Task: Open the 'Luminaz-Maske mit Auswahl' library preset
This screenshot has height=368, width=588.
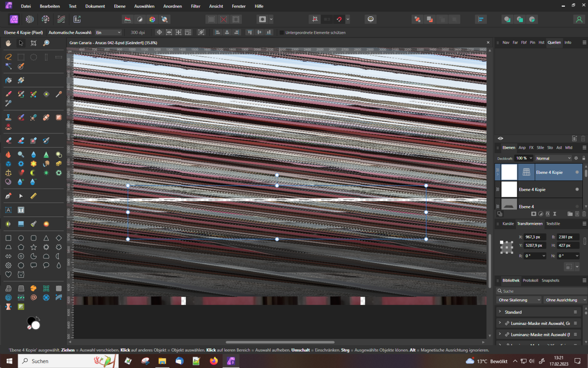Action: click(x=539, y=323)
